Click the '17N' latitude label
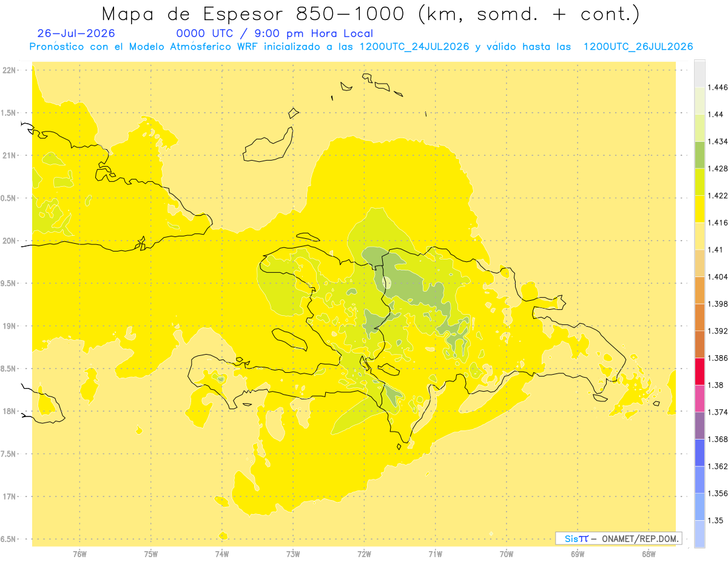 9,497
